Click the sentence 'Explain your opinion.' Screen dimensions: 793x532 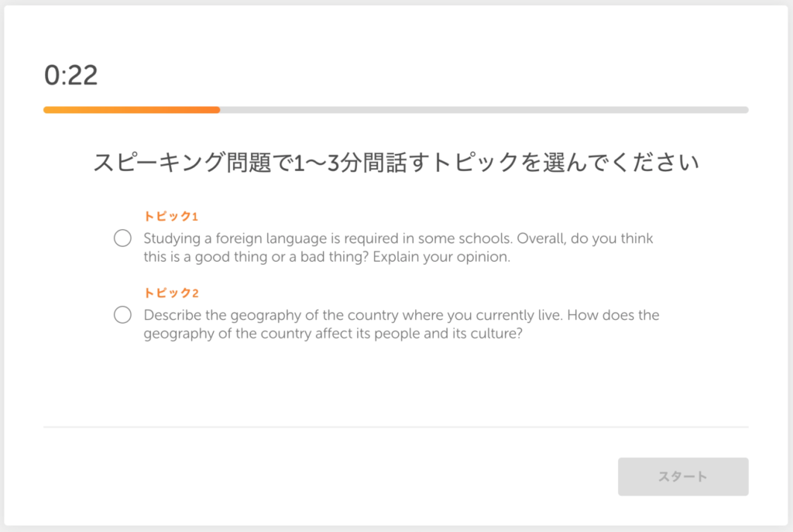(x=441, y=257)
